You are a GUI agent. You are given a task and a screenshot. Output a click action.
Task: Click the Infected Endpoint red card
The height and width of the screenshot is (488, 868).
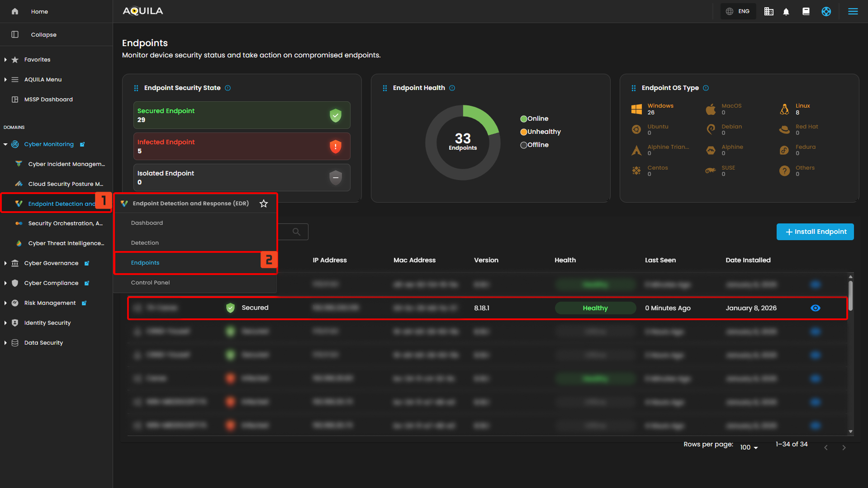coord(242,147)
